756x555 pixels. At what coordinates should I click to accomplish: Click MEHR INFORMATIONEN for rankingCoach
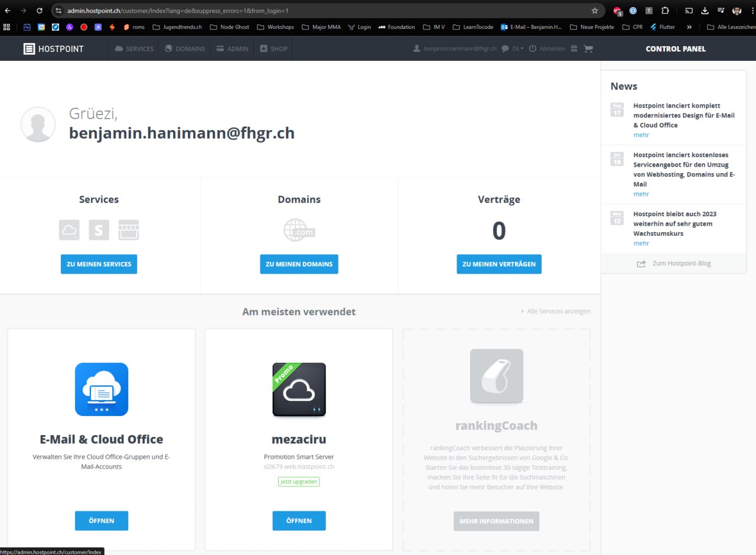point(496,521)
